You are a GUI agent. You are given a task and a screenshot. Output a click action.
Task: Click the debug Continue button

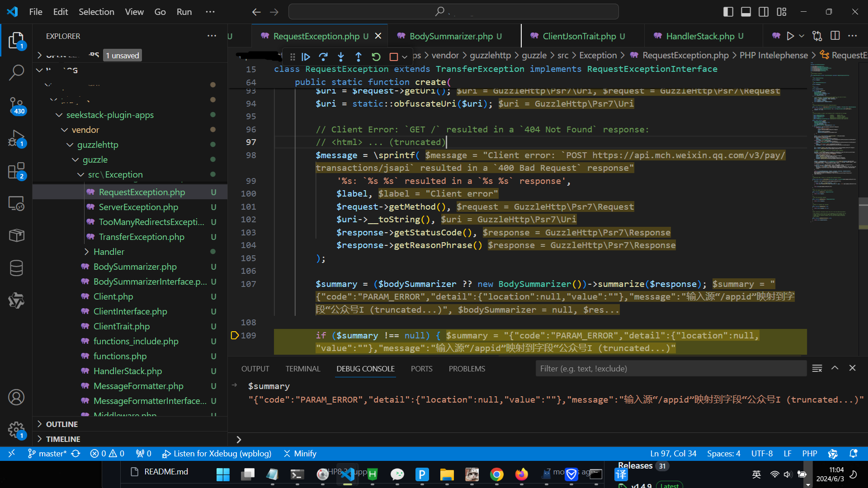click(x=306, y=57)
